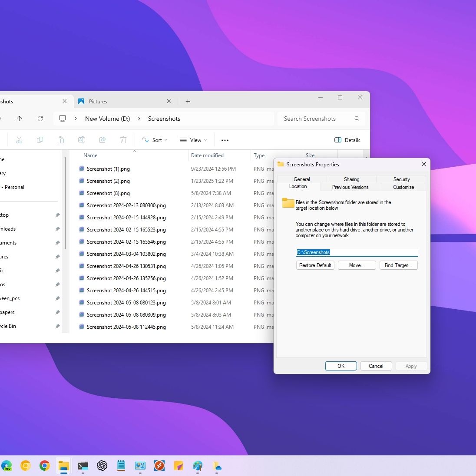Viewport: 476px width, 476px height.
Task: Click the Move... button
Action: point(357,265)
